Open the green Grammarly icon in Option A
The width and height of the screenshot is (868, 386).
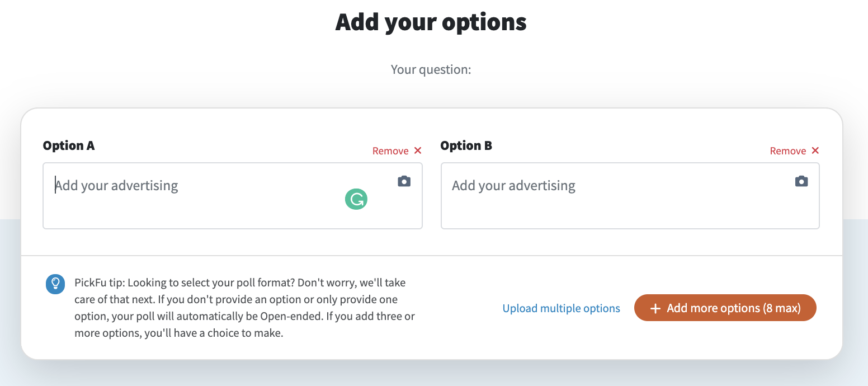pos(356,199)
